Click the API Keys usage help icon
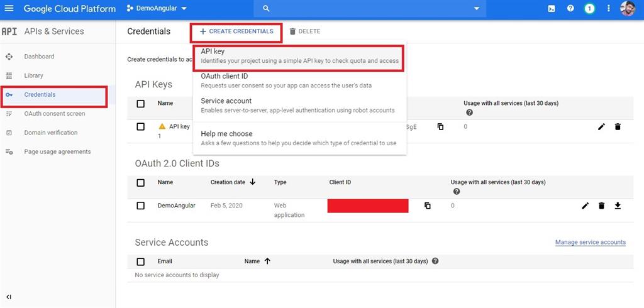 tap(469, 113)
